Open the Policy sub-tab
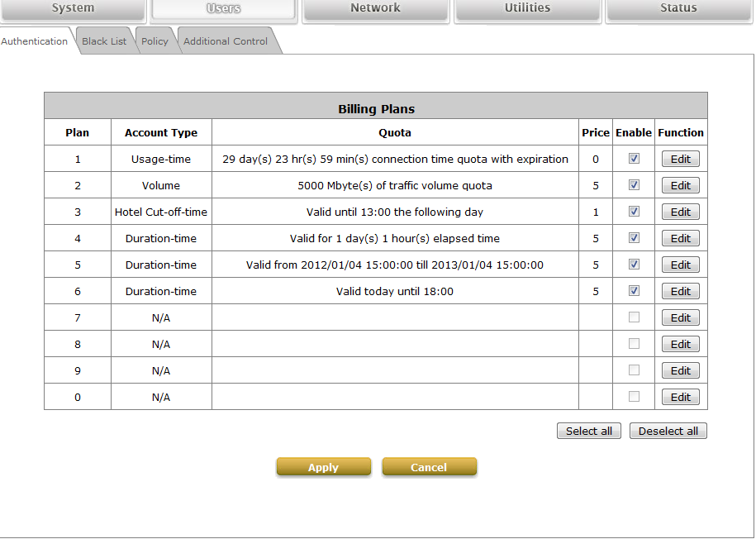 click(155, 41)
